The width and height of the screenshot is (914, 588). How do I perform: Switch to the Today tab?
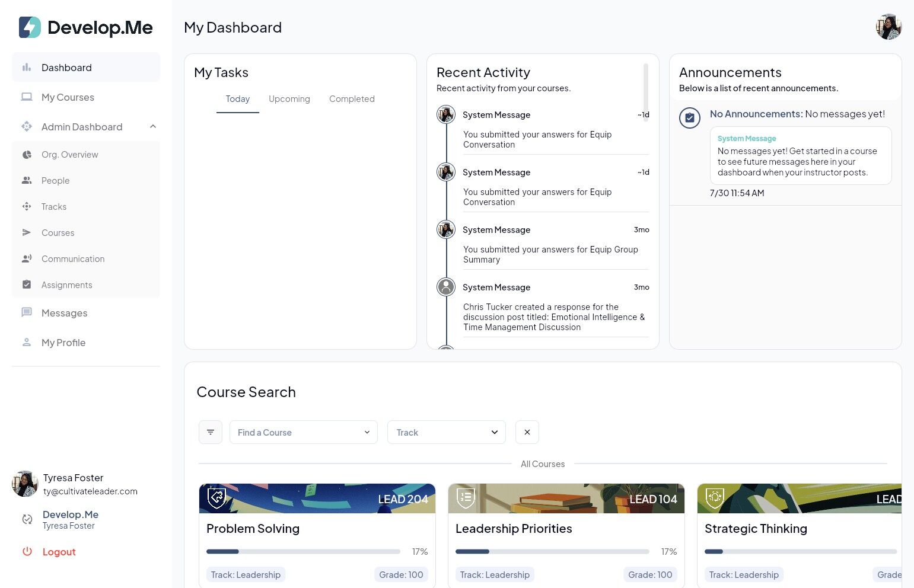coord(238,99)
